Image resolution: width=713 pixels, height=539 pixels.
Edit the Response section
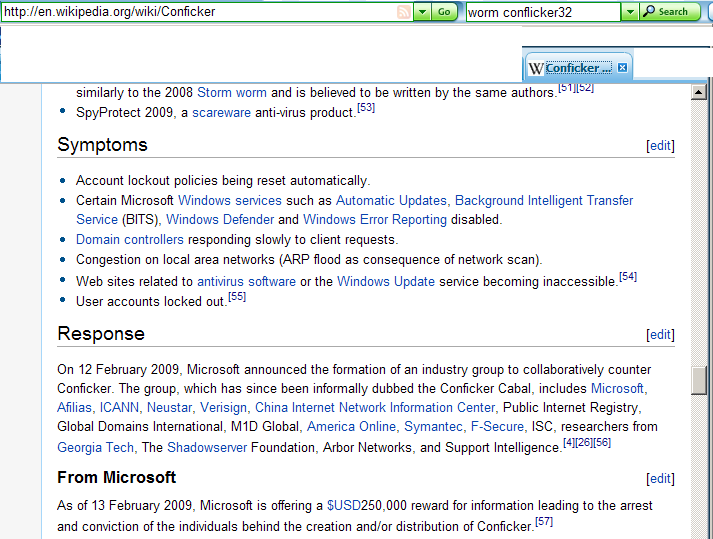pos(660,335)
